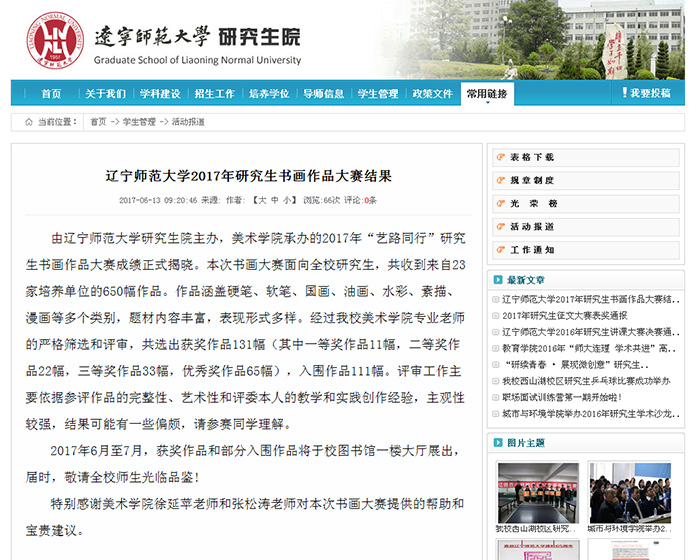Open the 城市与环境学院 seminar photo thumbnail

point(629,491)
